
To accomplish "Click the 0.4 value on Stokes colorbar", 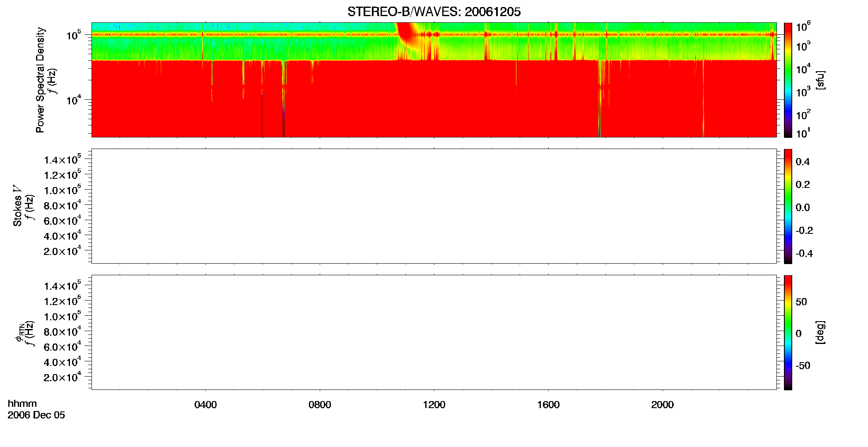I will pos(803,162).
